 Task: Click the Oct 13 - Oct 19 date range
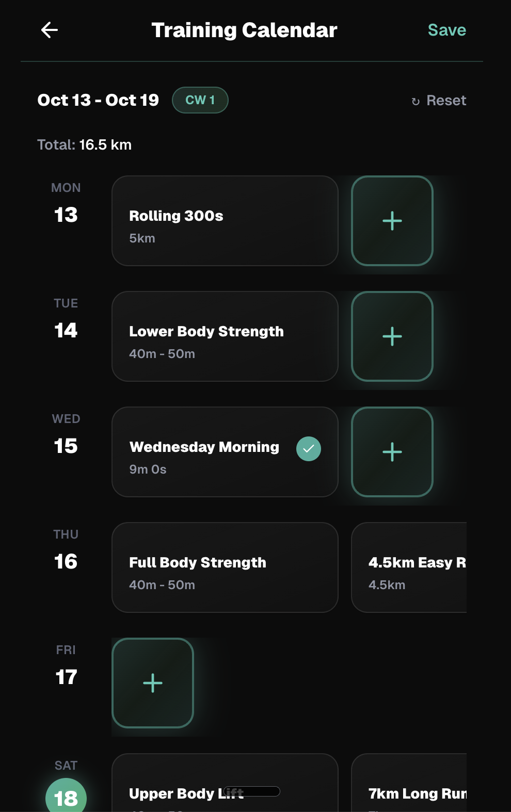pyautogui.click(x=98, y=100)
